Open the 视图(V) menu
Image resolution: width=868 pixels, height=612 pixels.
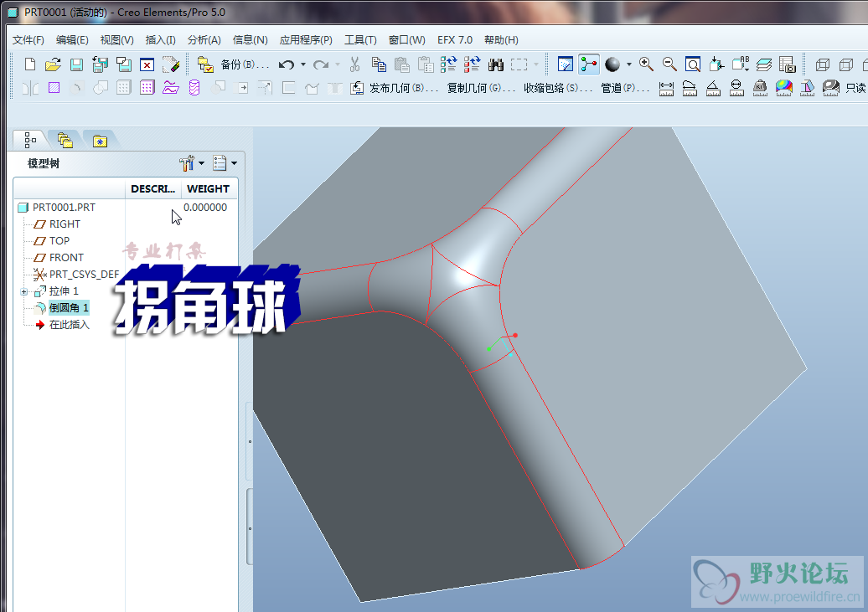click(116, 40)
